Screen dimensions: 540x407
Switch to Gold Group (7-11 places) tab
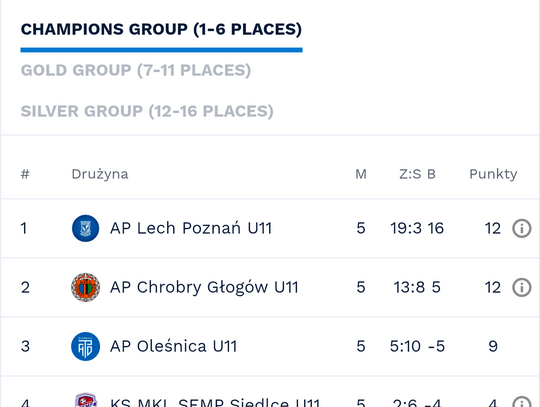(136, 70)
